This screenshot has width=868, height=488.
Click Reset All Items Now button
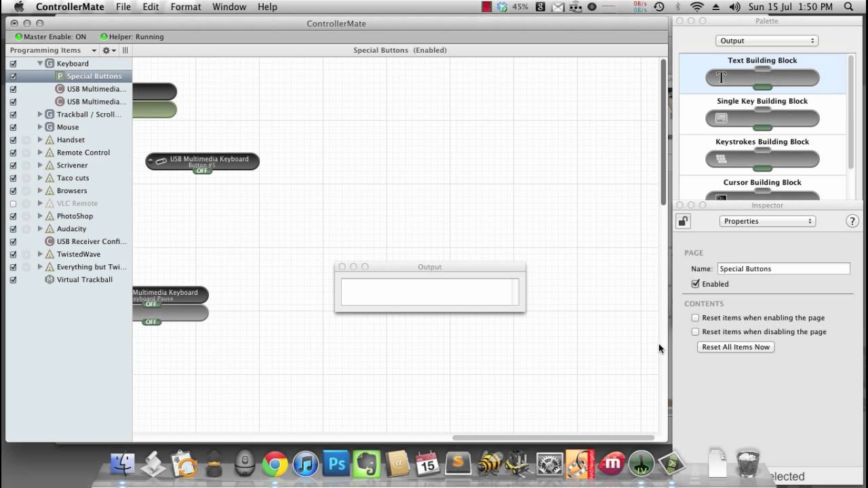[736, 347]
